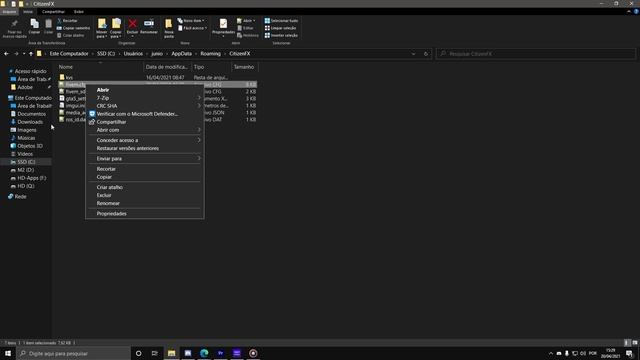Viewport: 640px width, 360px height.
Task: Click Inverter seleção in the ribbon
Action: (x=281, y=35)
